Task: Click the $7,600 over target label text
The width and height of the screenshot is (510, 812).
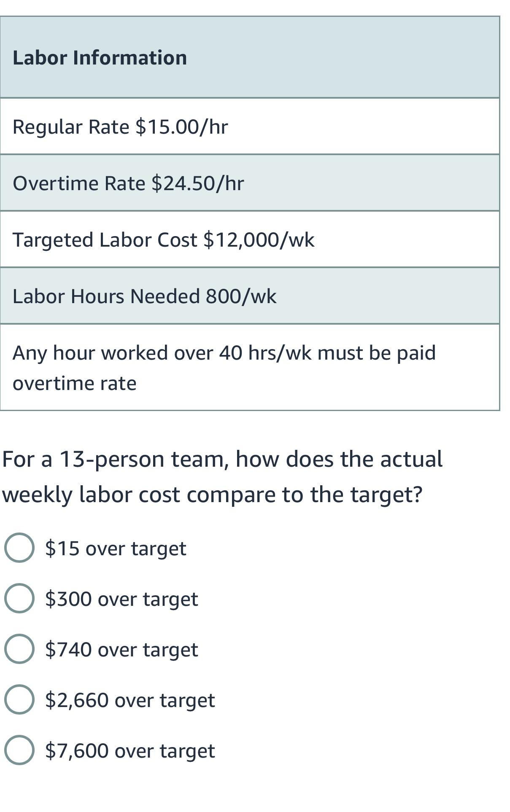Action: coord(129,749)
